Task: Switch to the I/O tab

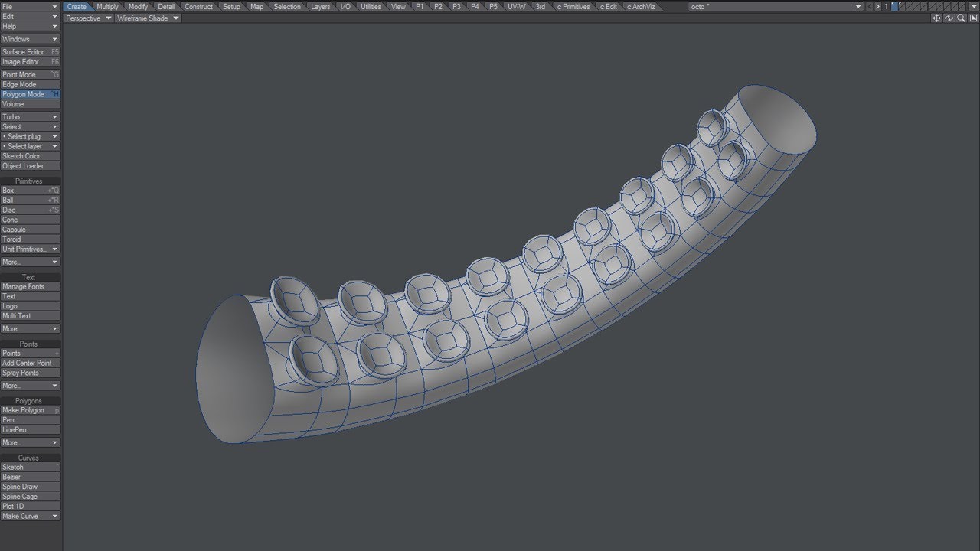Action: [x=345, y=7]
